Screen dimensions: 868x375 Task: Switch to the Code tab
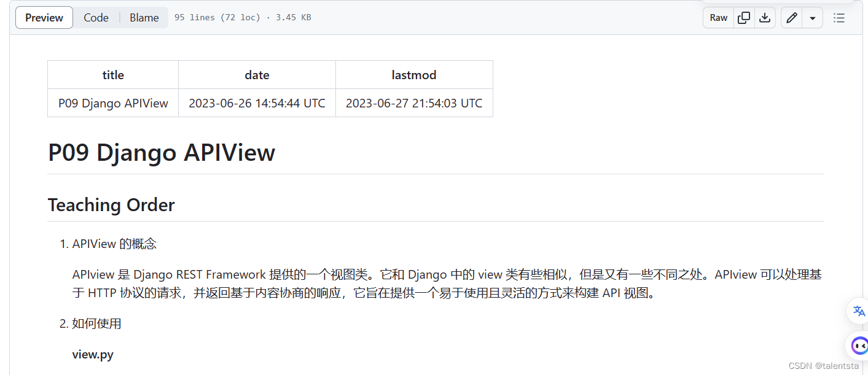96,17
